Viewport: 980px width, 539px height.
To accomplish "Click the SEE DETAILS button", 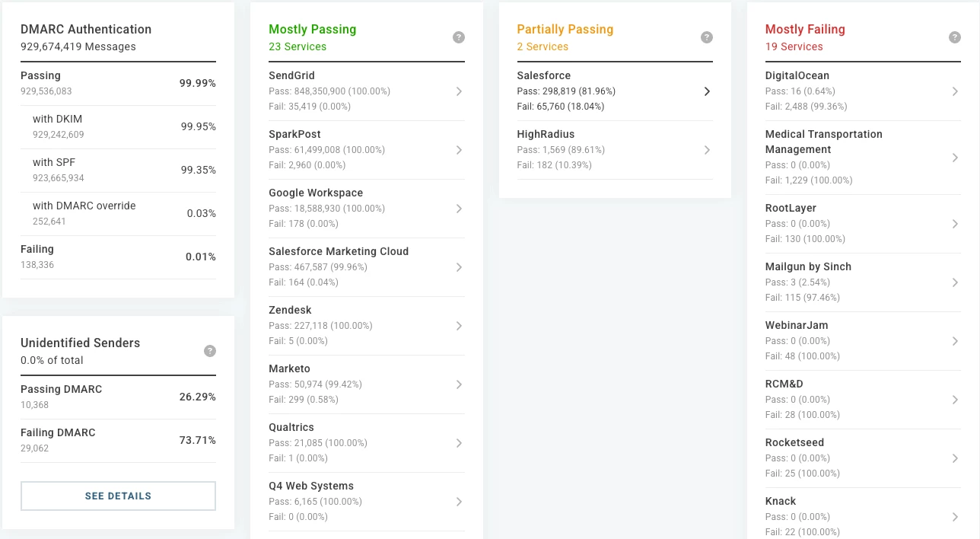I will point(118,496).
